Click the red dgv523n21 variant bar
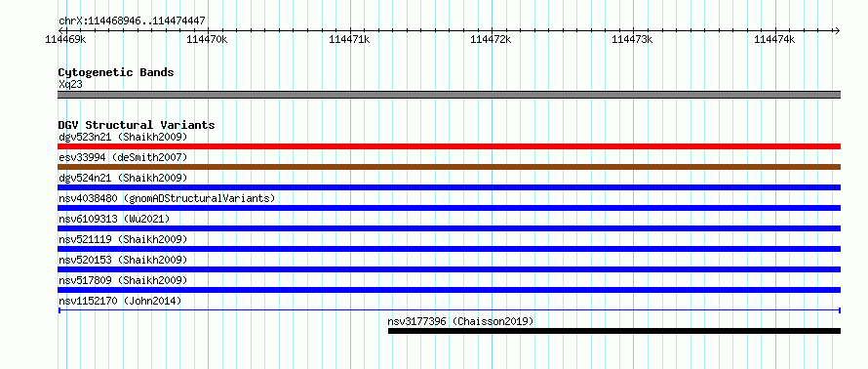Viewport: 868px width, 369px height. [x=449, y=146]
